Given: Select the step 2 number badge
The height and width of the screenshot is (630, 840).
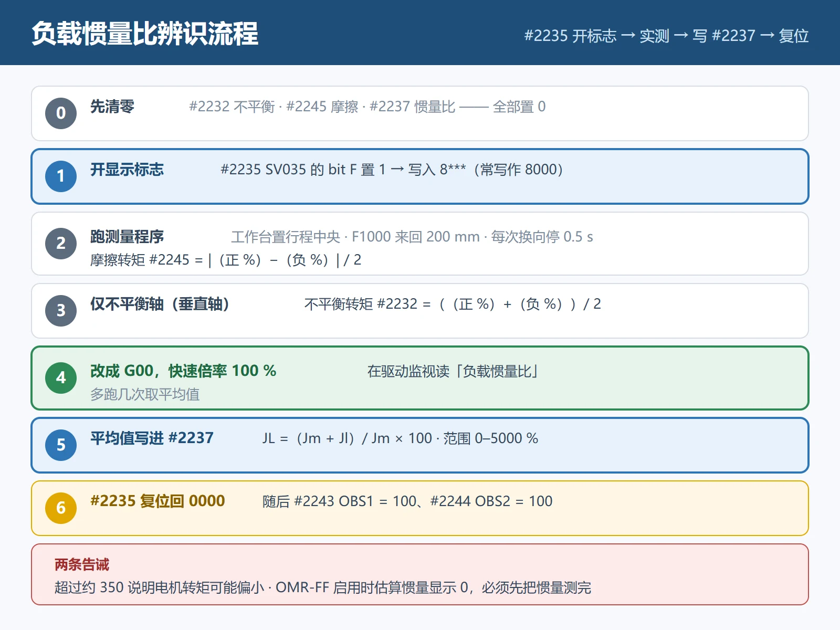Looking at the screenshot, I should coord(61,244).
